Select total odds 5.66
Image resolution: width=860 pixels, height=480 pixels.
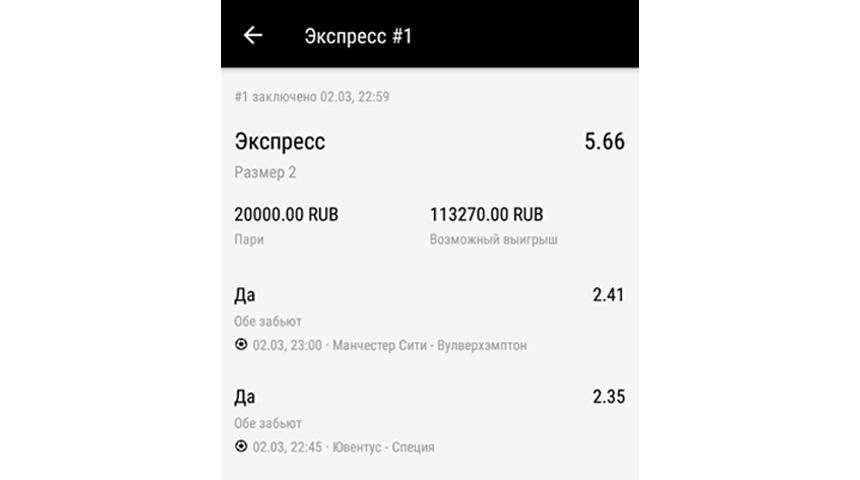tap(604, 142)
